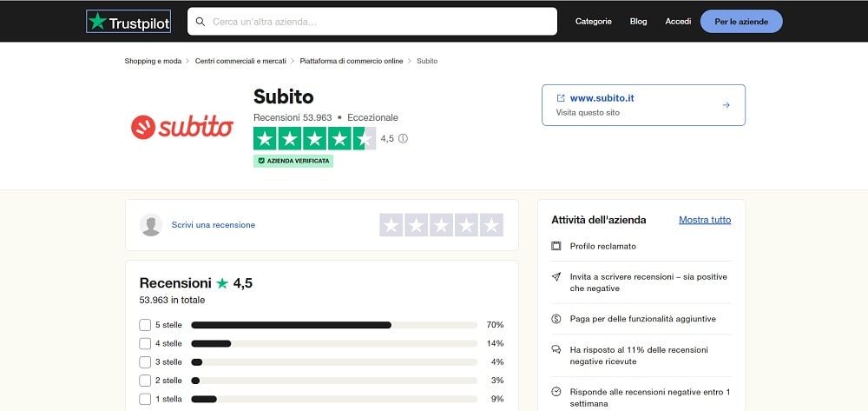Screen dimensions: 868x411
Task: Tick the 1 stella checkbox
Action: click(x=145, y=399)
